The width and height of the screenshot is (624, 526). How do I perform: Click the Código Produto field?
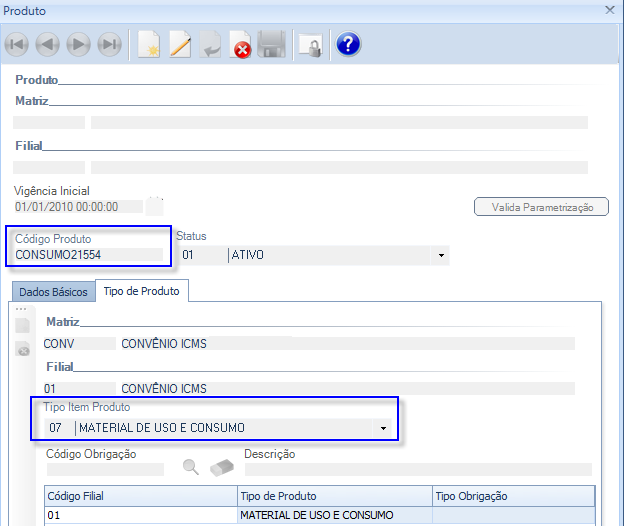[89, 255]
